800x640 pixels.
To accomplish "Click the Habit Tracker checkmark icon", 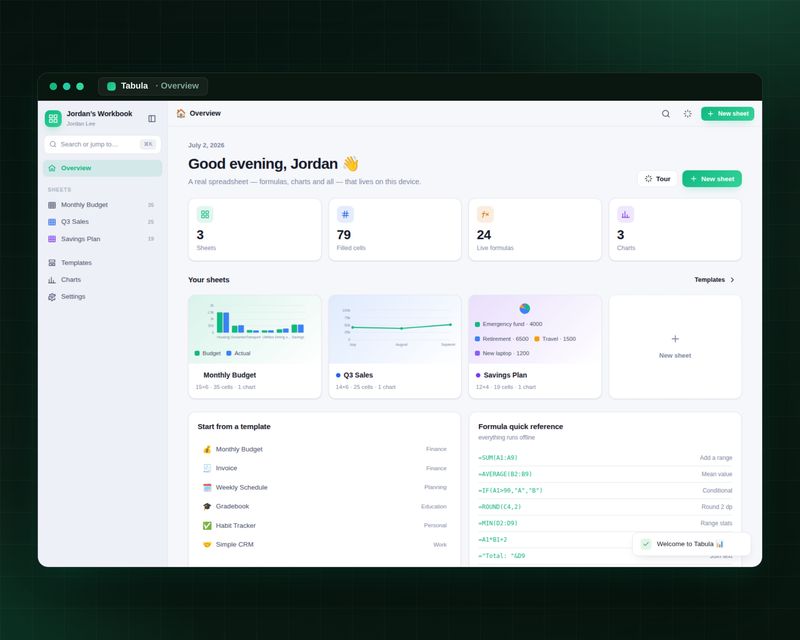I will pyautogui.click(x=207, y=526).
